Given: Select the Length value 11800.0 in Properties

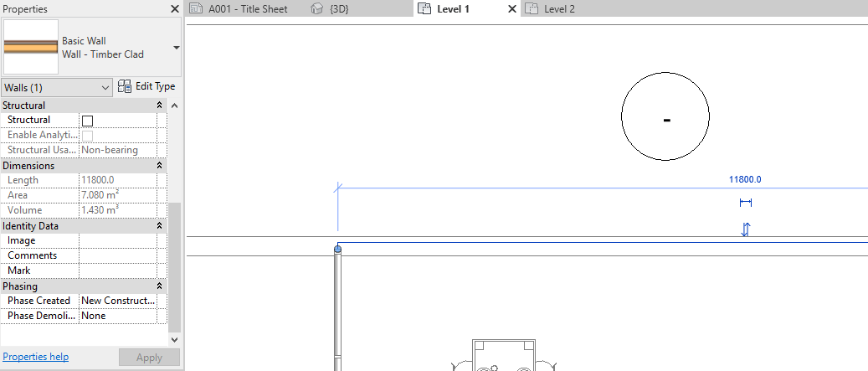Looking at the screenshot, I should click(x=118, y=180).
